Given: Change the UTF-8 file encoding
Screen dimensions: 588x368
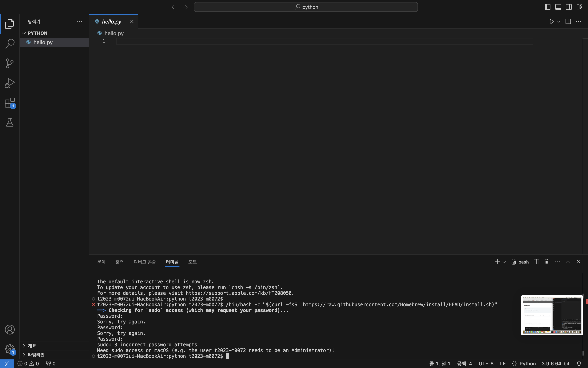Looking at the screenshot, I should 486,364.
